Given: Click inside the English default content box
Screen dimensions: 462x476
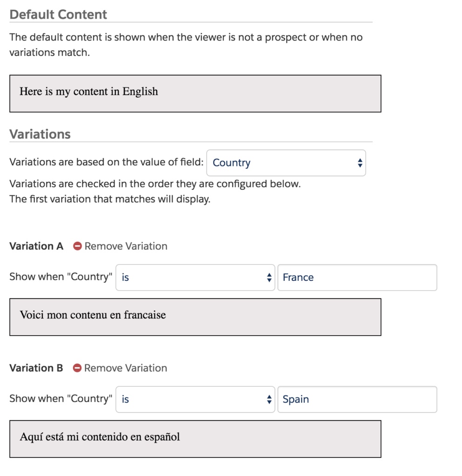Looking at the screenshot, I should 195,93.
